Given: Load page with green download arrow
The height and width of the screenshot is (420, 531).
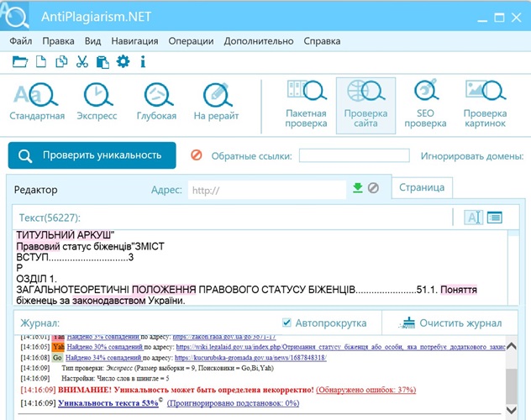Looking at the screenshot, I should point(358,188).
